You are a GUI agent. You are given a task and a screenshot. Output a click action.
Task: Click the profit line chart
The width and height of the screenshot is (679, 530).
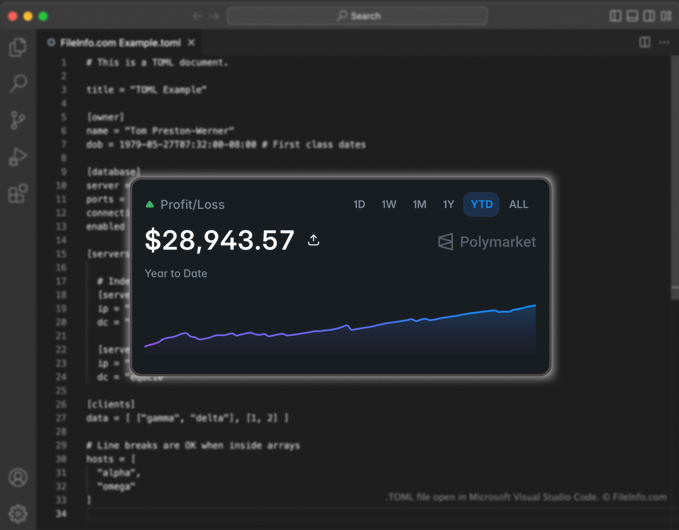pos(340,328)
